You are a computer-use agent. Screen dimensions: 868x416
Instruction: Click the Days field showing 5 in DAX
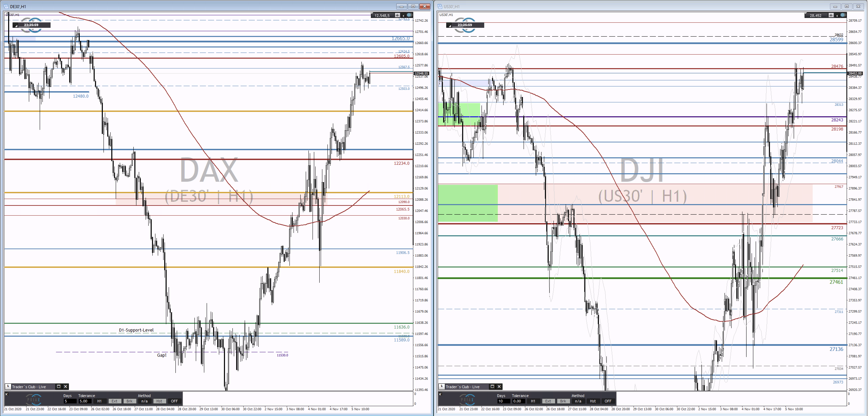[x=70, y=401]
